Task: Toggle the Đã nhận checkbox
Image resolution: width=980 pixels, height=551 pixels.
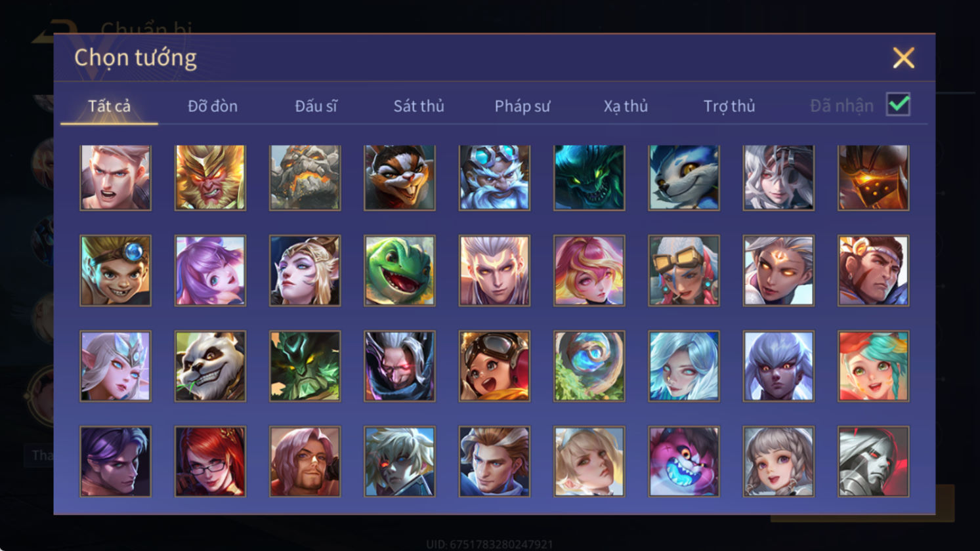Action: click(x=898, y=104)
